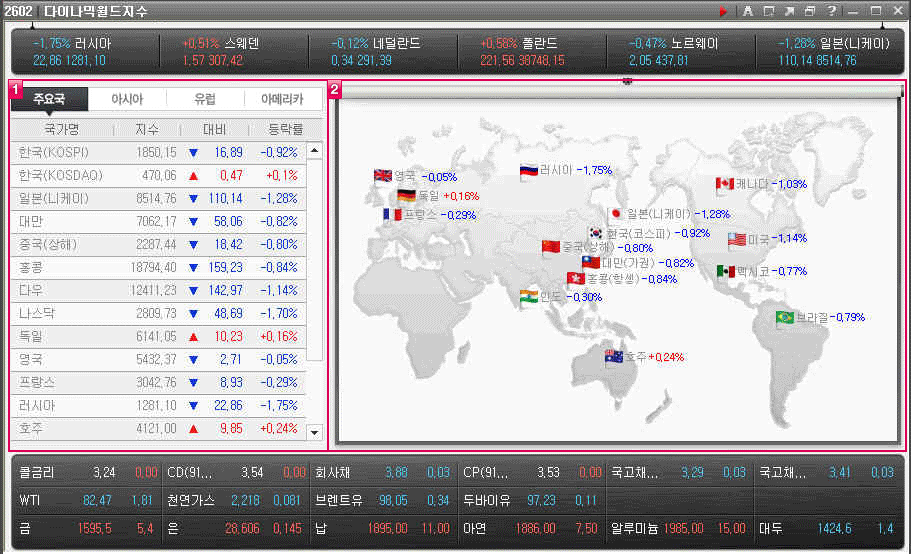
Task: Select the 다우 row in the list
Action: coord(159,290)
